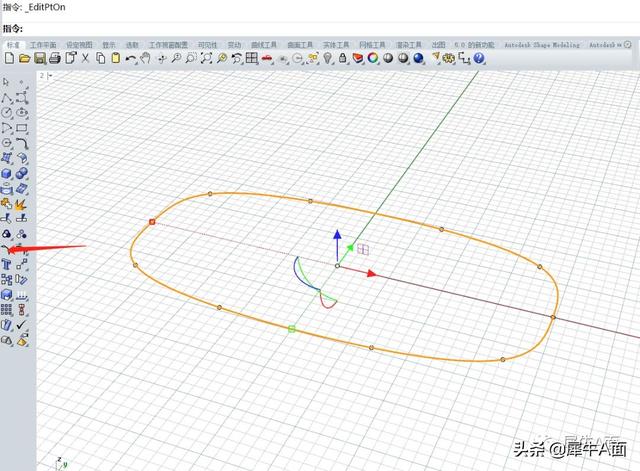Open the Options gear icon

(449, 59)
